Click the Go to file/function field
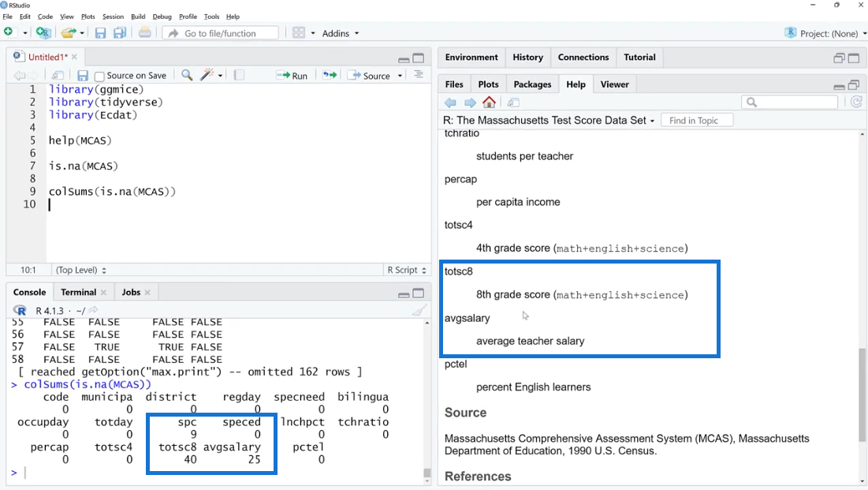The image size is (868, 490). (220, 33)
